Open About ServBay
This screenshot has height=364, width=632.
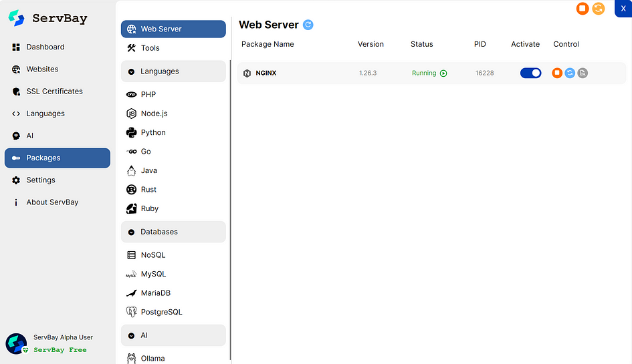(58, 202)
